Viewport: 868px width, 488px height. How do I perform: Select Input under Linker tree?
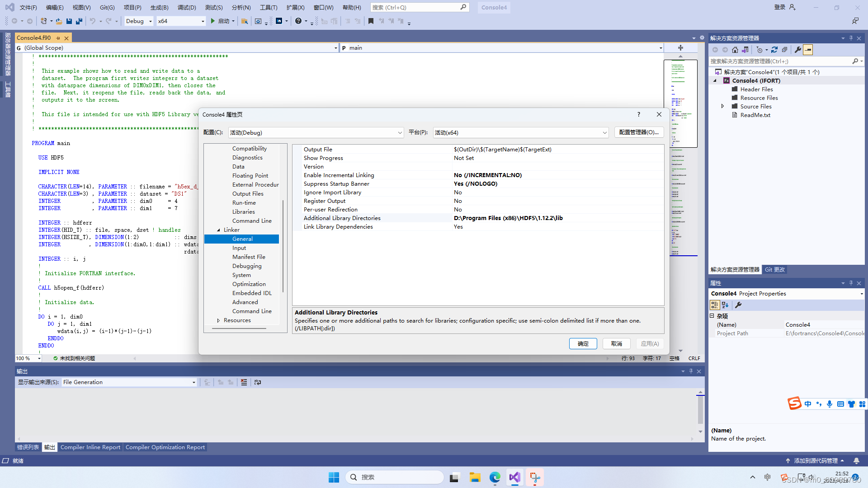tap(239, 248)
